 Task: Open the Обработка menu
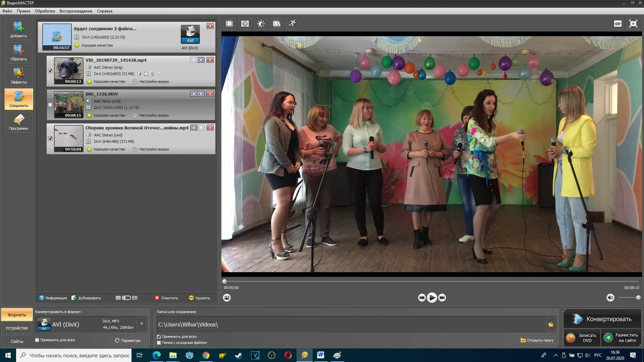coord(45,11)
